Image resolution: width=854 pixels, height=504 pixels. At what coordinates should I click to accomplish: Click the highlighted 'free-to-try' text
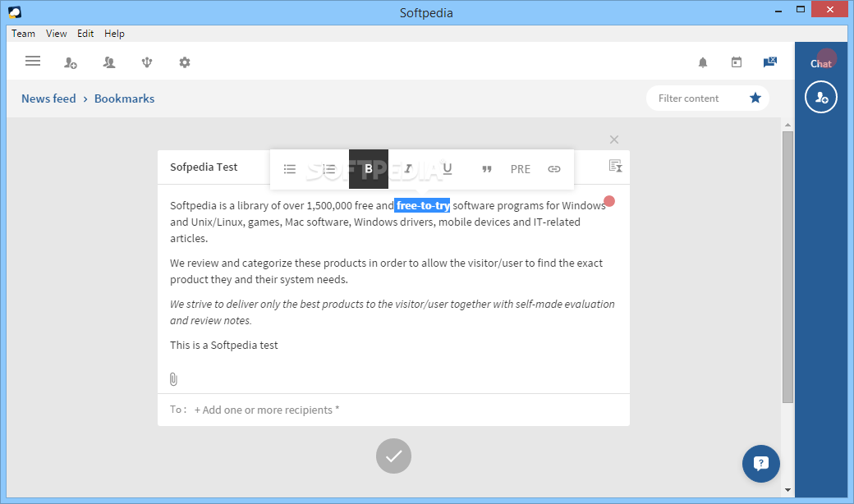click(x=423, y=206)
